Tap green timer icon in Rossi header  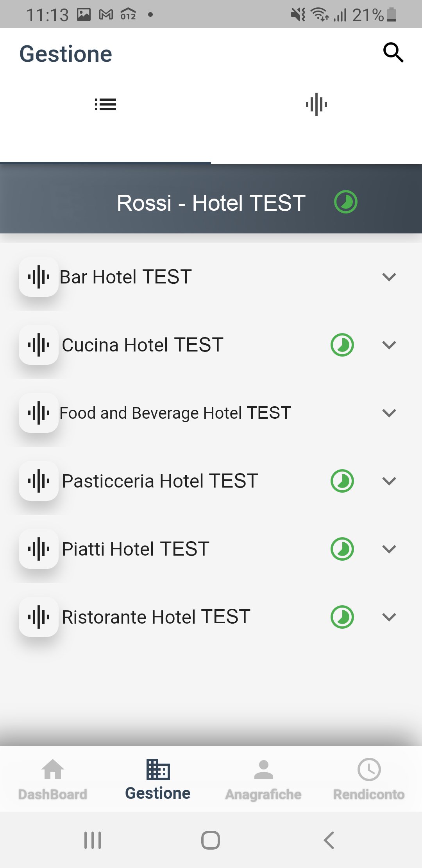tap(346, 202)
